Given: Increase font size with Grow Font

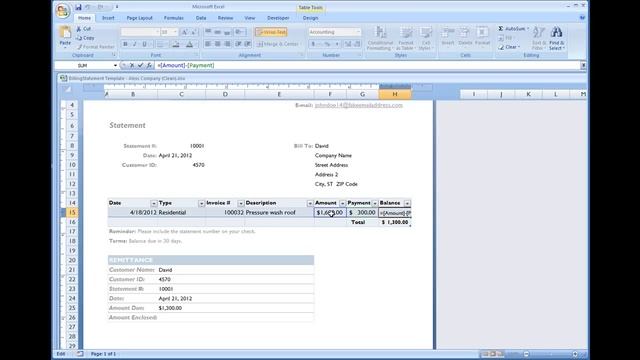Looking at the screenshot, I should 184,32.
